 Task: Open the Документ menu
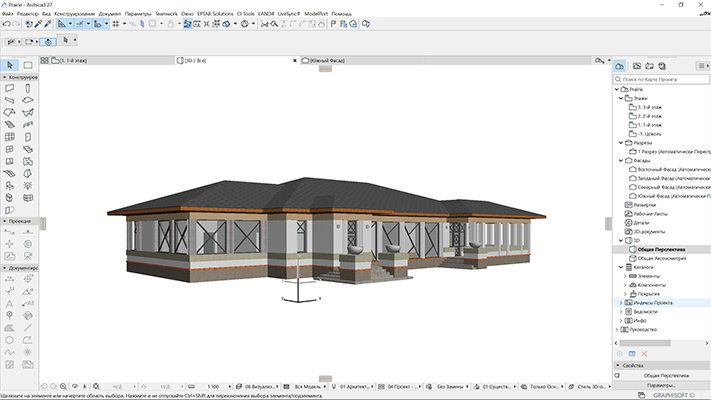coord(110,13)
